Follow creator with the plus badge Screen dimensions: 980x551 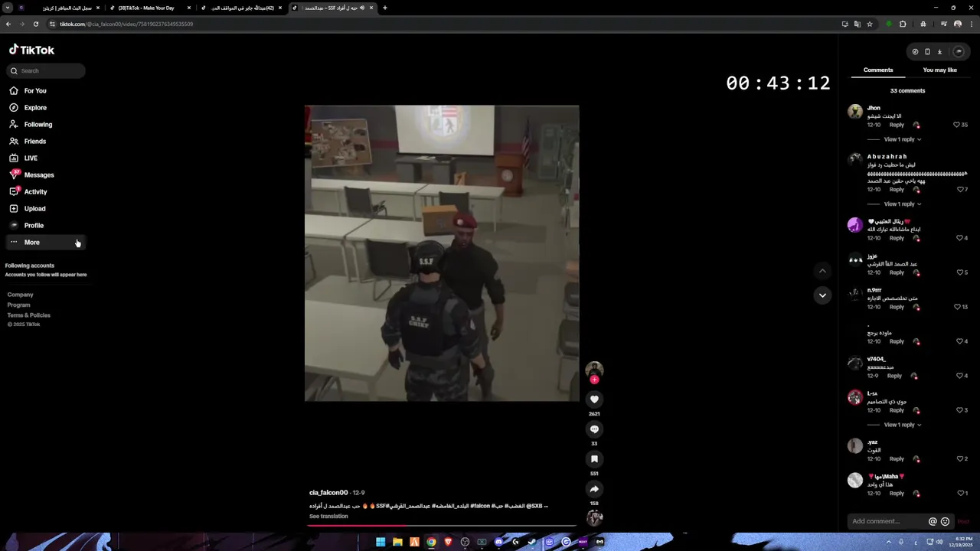[594, 380]
